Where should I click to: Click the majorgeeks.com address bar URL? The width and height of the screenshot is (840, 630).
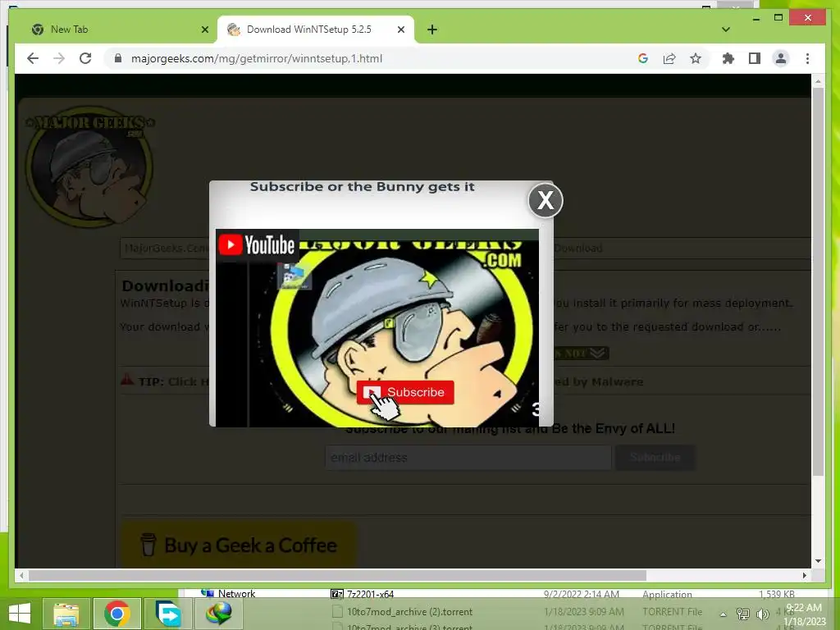point(257,58)
